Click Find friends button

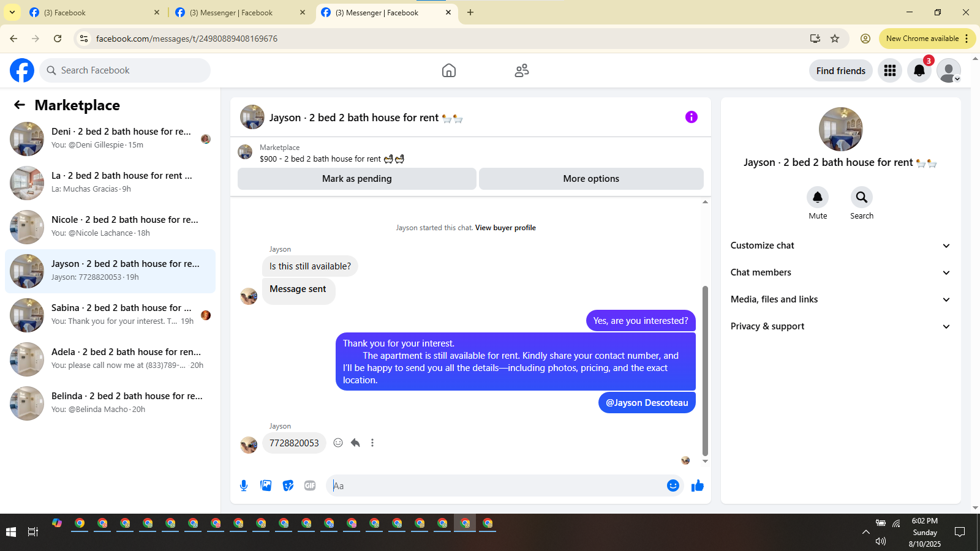pos(841,70)
